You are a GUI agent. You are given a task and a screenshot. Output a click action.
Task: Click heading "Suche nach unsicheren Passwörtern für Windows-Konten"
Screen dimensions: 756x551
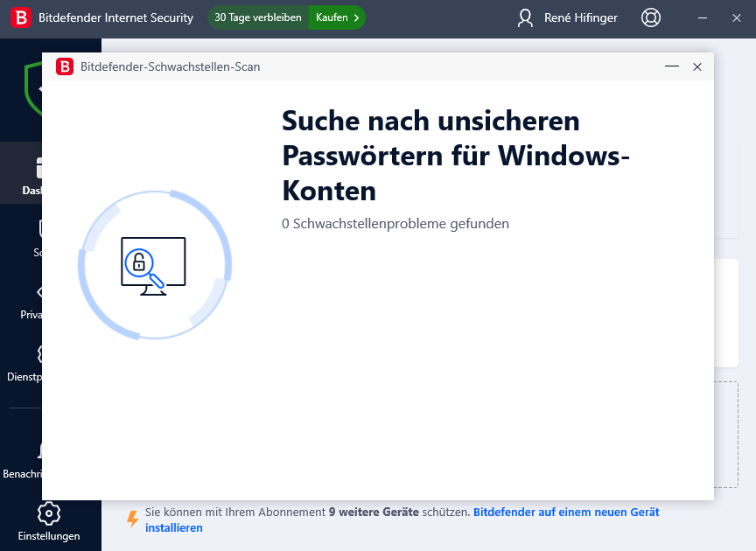pyautogui.click(x=456, y=156)
